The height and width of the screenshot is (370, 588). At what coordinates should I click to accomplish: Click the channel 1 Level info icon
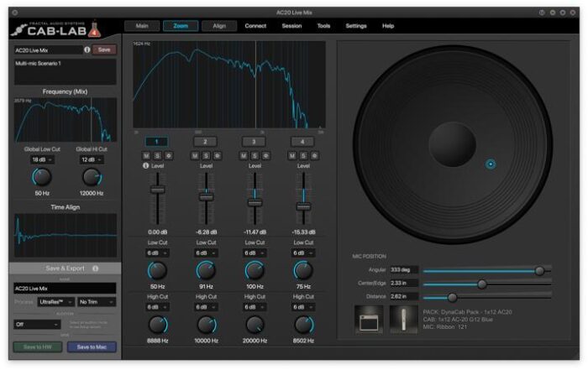(147, 166)
